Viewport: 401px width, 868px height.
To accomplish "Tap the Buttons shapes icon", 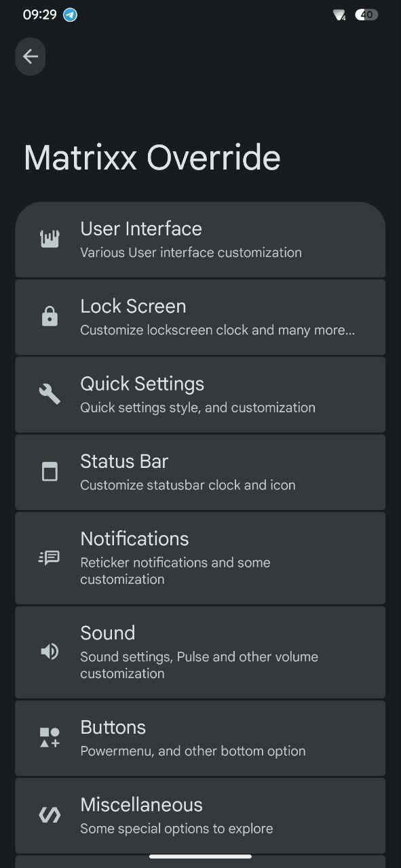I will (50, 738).
